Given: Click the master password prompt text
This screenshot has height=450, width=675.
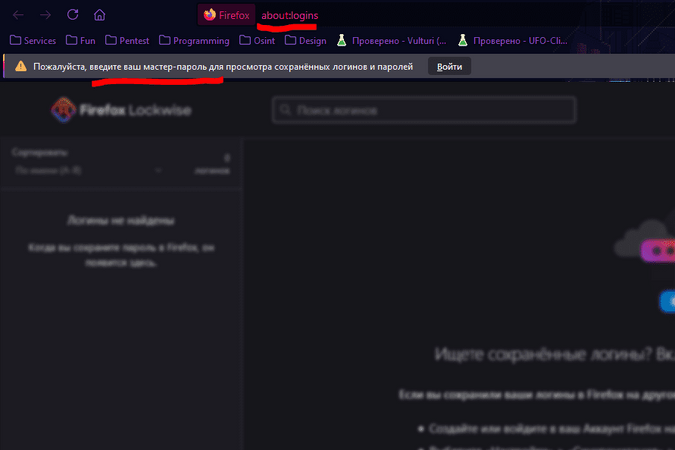Looking at the screenshot, I should 223,67.
